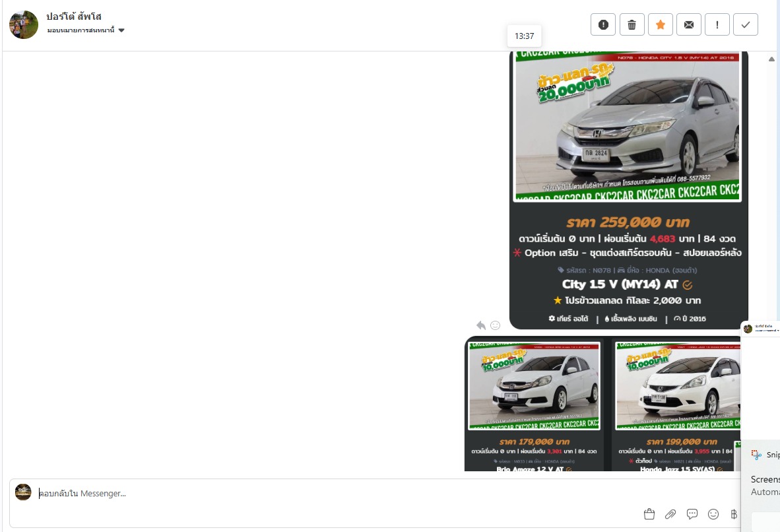Delete the conversation with the trash icon

pyautogui.click(x=632, y=24)
